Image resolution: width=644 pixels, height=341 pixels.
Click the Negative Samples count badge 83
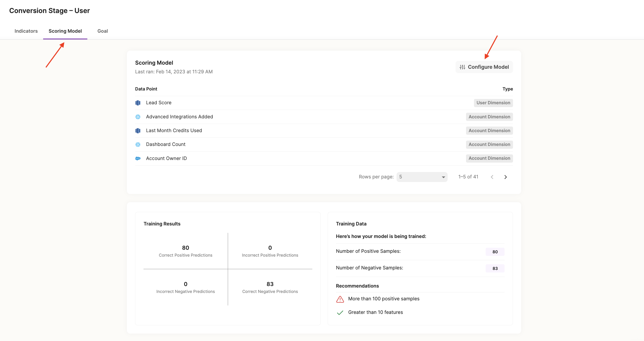(x=495, y=268)
